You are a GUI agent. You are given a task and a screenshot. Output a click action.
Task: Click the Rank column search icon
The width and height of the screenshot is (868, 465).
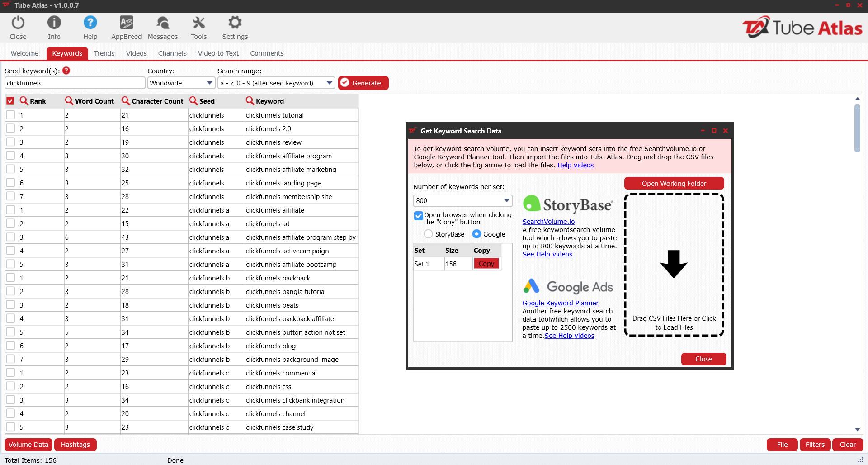tap(24, 101)
